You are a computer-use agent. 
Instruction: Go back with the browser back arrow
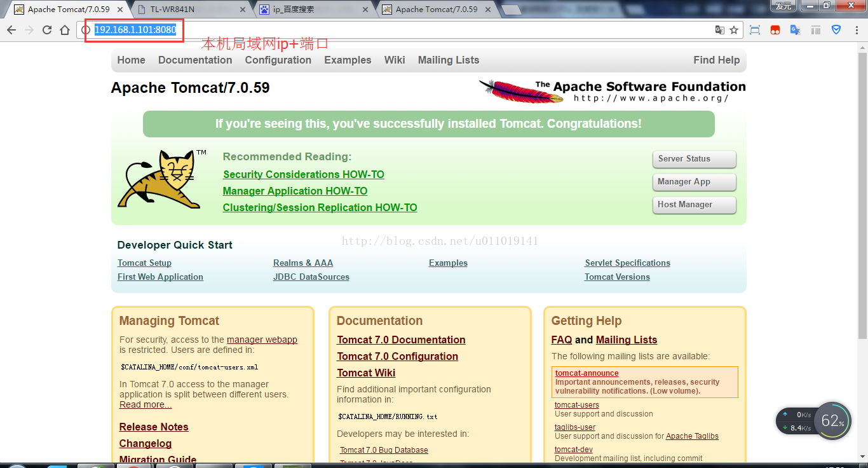11,30
